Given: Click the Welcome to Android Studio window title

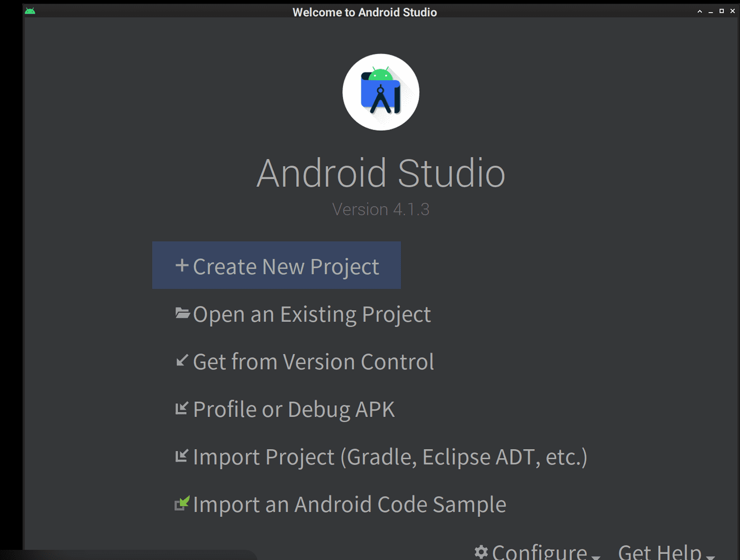Looking at the screenshot, I should pyautogui.click(x=364, y=12).
